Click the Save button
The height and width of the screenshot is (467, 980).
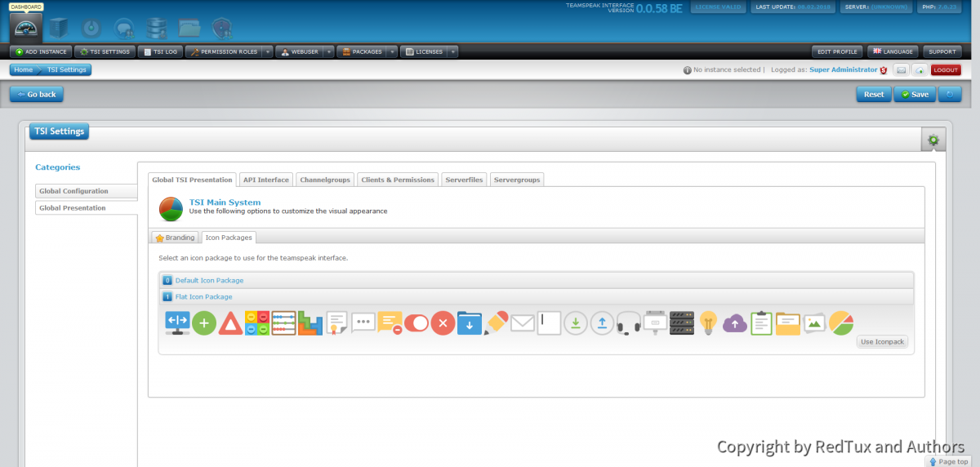click(915, 94)
